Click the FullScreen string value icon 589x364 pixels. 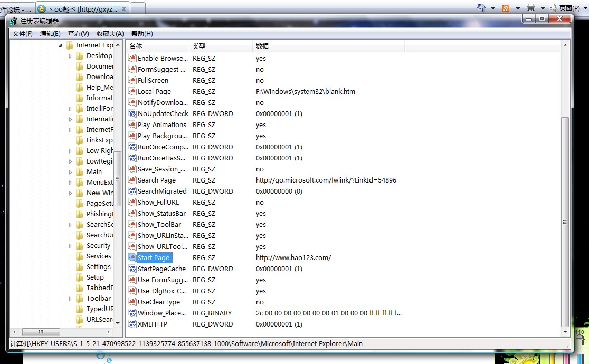click(x=132, y=80)
